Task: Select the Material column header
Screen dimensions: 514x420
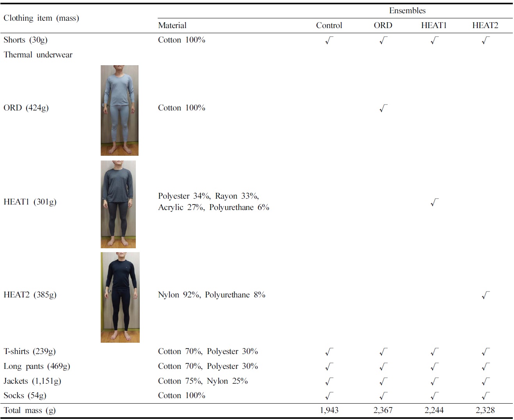Action: click(x=172, y=25)
